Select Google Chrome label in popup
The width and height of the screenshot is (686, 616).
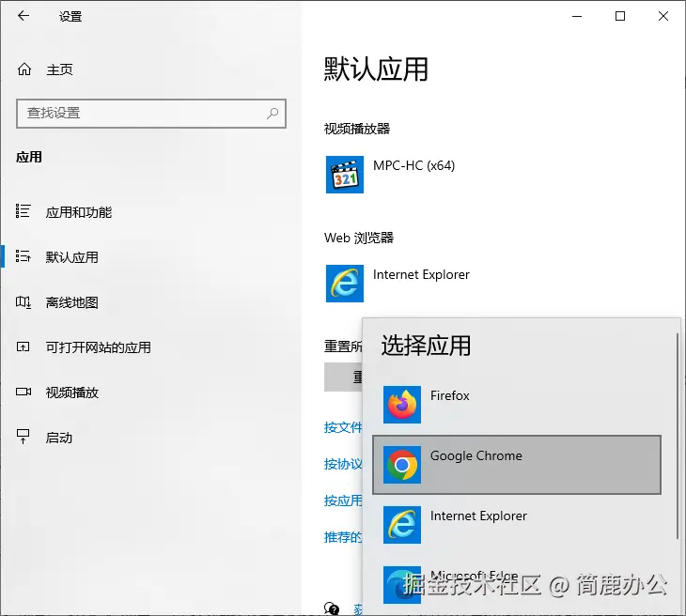tap(476, 455)
